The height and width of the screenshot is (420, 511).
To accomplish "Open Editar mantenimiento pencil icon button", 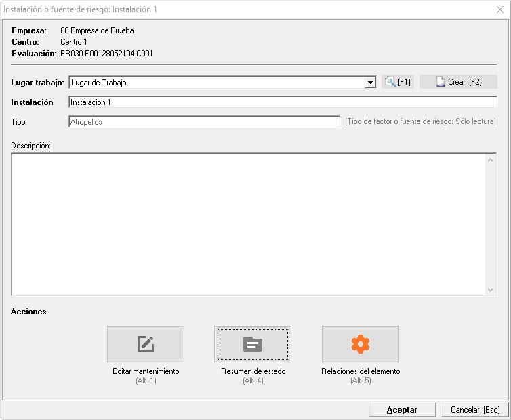I will point(145,344).
